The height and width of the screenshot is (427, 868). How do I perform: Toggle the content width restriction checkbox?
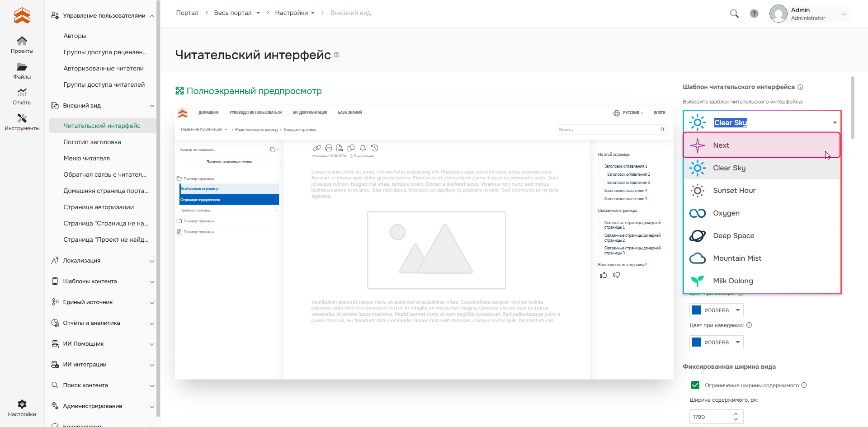[695, 385]
